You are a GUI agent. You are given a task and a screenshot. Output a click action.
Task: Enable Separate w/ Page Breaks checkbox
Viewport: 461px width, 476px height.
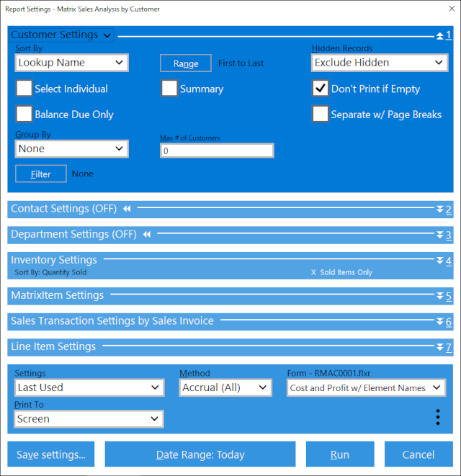[x=321, y=114]
